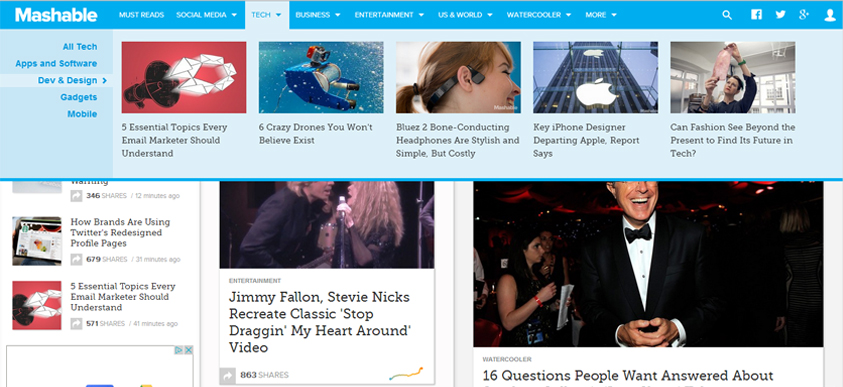Click share arrow beside 571 shares

click(x=76, y=324)
